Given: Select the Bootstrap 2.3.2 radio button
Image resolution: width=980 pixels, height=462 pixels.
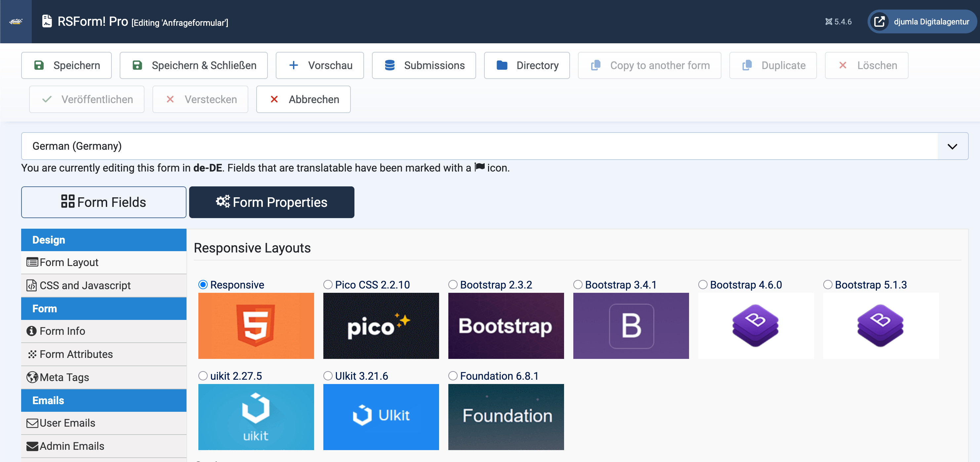Looking at the screenshot, I should point(453,285).
